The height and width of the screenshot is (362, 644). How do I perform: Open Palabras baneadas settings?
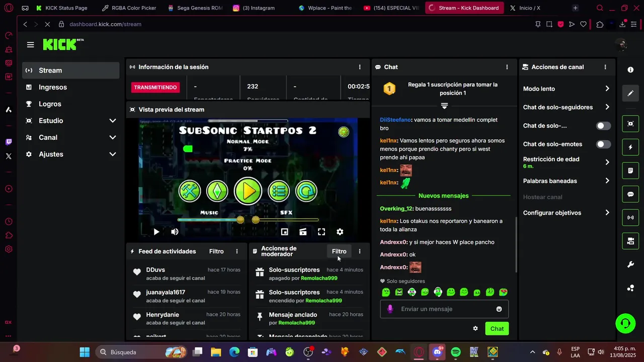click(x=567, y=180)
